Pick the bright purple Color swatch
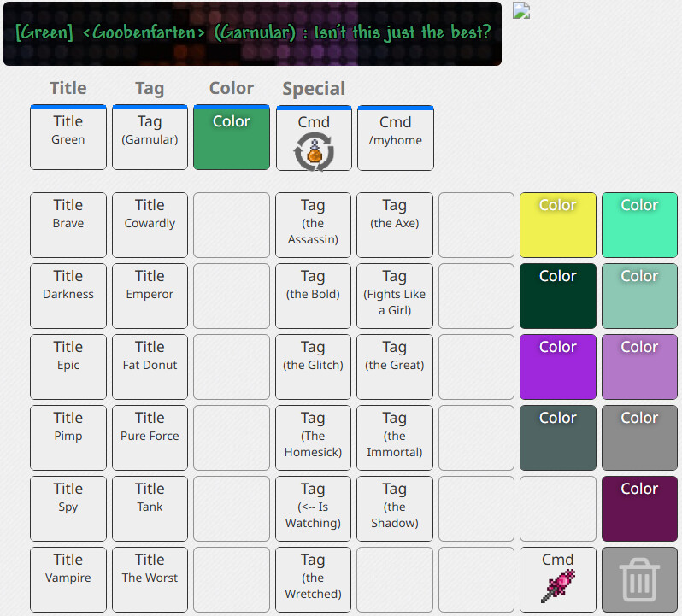Screen dimensions: 682x616 (x=557, y=367)
